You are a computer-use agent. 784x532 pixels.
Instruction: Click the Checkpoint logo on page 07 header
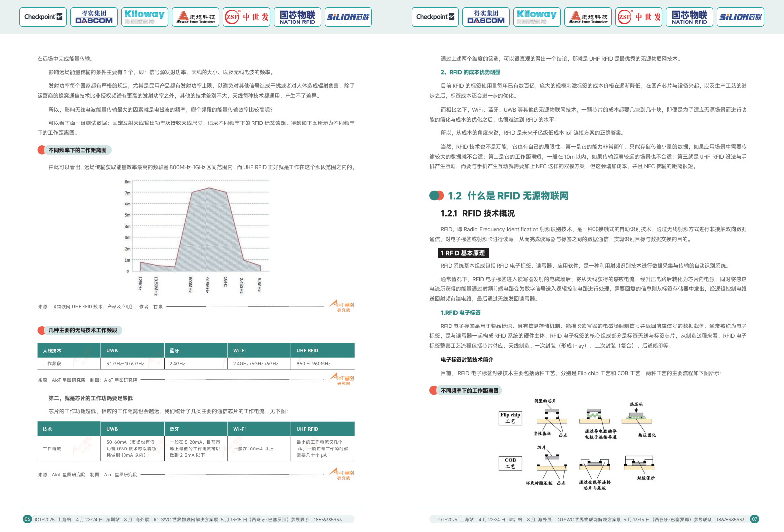click(x=435, y=17)
